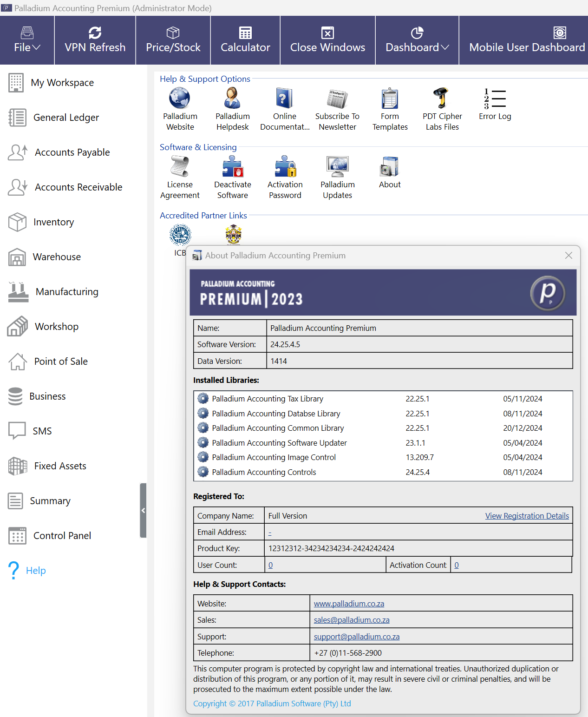Open the Mobile User Dashboard
The width and height of the screenshot is (588, 717).
tap(527, 40)
